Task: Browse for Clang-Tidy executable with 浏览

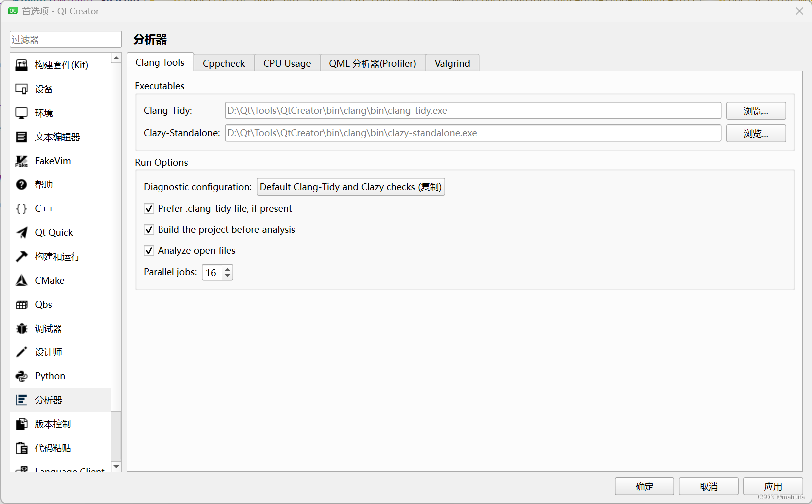Action: 756,111
